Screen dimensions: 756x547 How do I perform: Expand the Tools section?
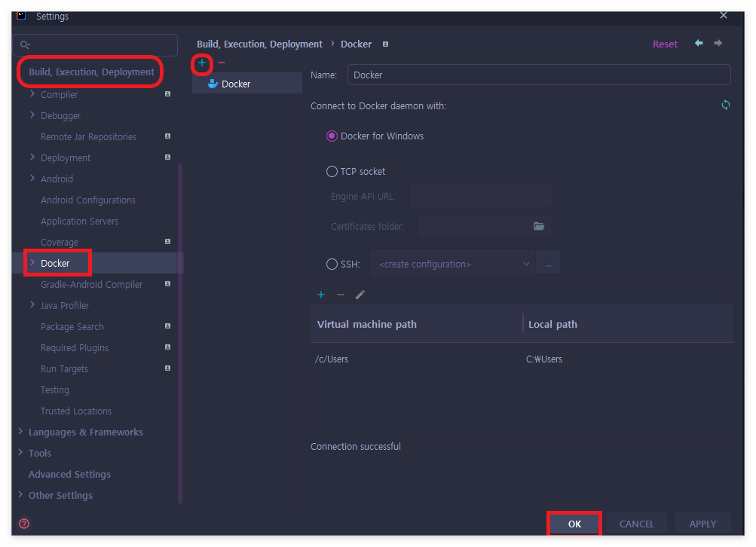tap(20, 453)
